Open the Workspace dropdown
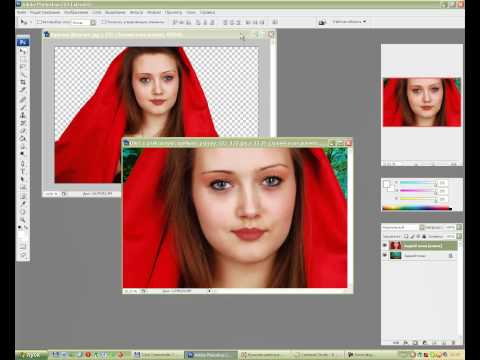Viewport: 480px width, 360px height. tap(349, 21)
